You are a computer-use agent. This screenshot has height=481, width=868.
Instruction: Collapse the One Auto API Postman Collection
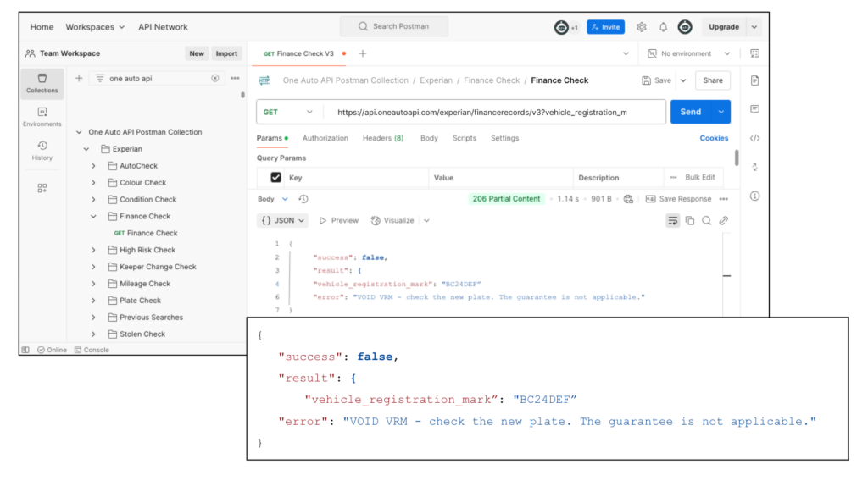pos(79,132)
